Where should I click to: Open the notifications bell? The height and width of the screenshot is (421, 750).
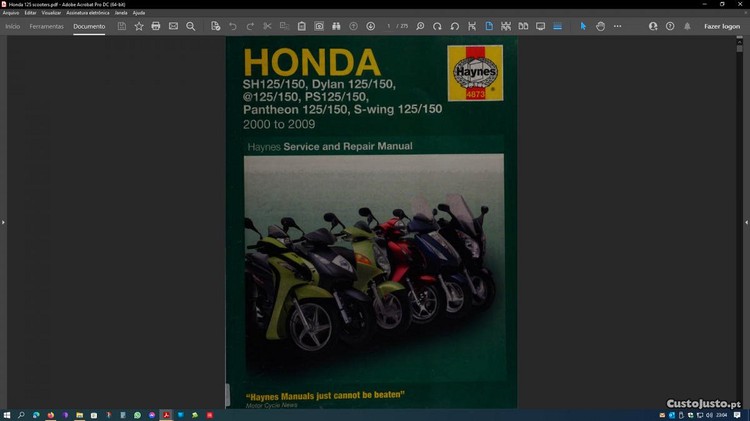(687, 26)
